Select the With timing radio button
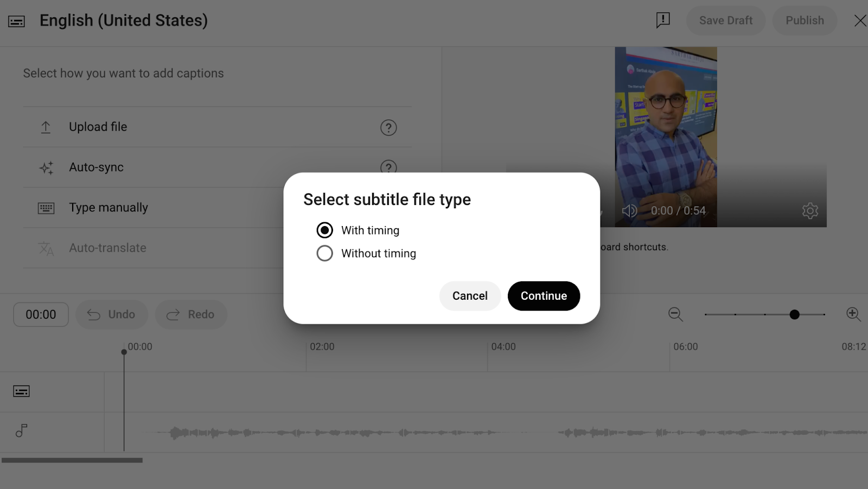 [324, 230]
